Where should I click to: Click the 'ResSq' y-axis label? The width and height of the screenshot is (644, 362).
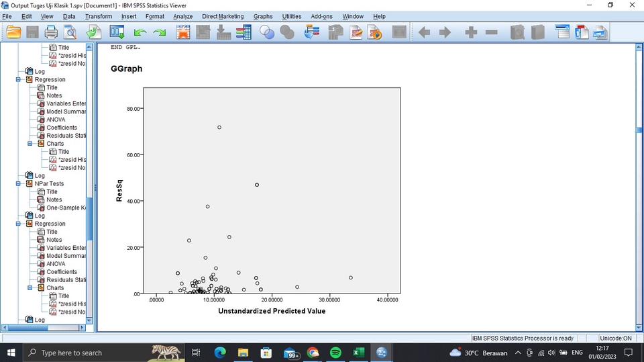(119, 191)
